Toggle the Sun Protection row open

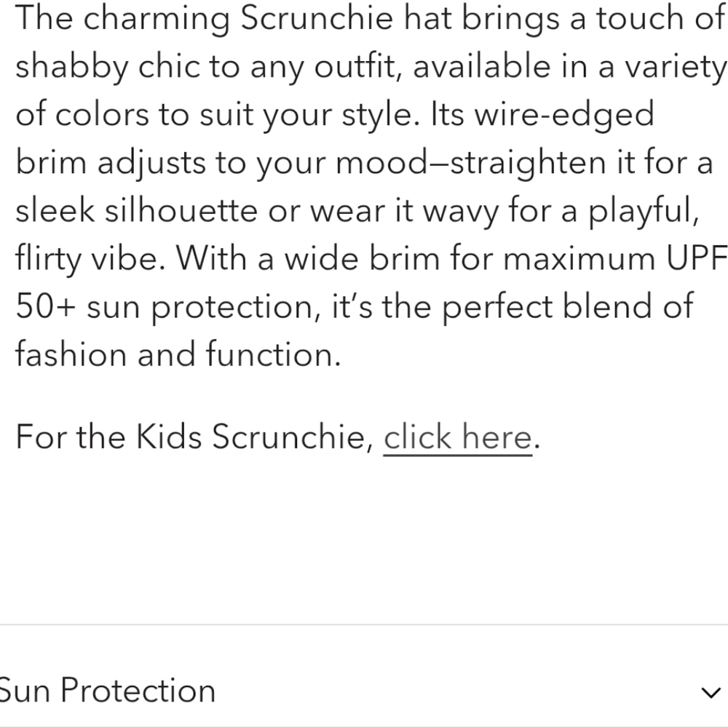364,691
